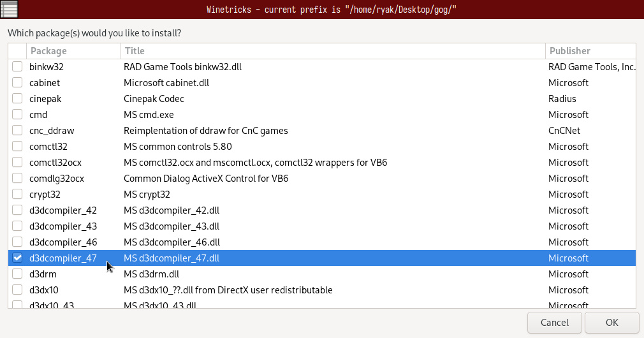Check the crypt32 checkbox

[x=17, y=195]
